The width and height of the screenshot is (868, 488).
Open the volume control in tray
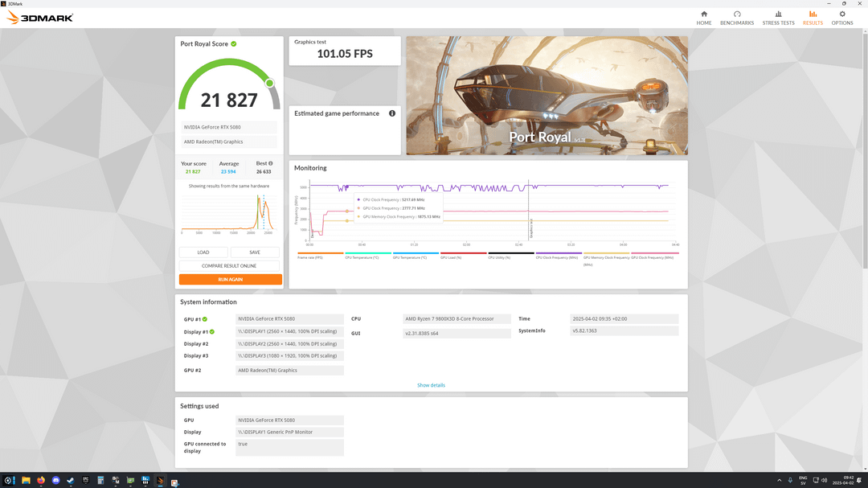coord(825,480)
